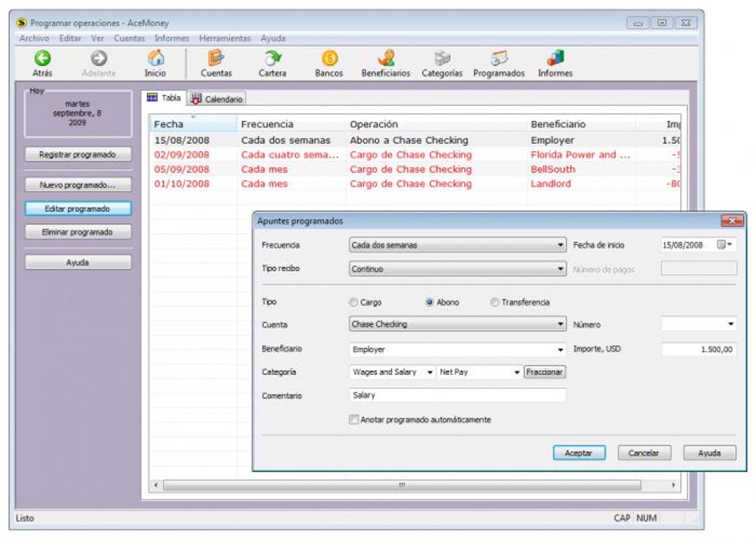Expand the Tipo recibo dropdown
Screen dimensions: 756x540
(560, 268)
